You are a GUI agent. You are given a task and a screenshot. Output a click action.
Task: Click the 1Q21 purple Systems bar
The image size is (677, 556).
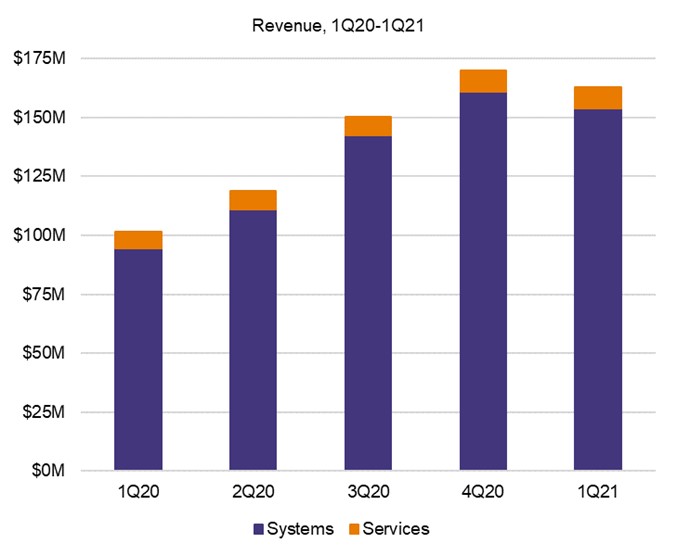pyautogui.click(x=598, y=290)
